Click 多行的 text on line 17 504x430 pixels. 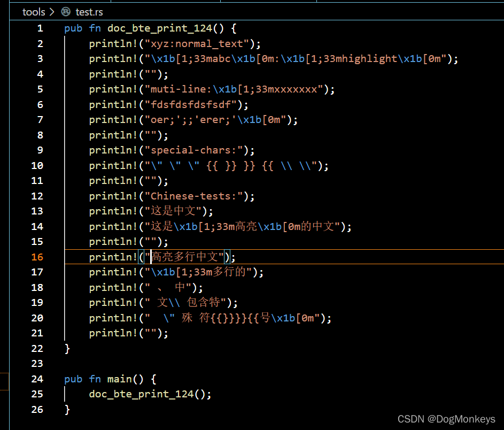(x=229, y=272)
